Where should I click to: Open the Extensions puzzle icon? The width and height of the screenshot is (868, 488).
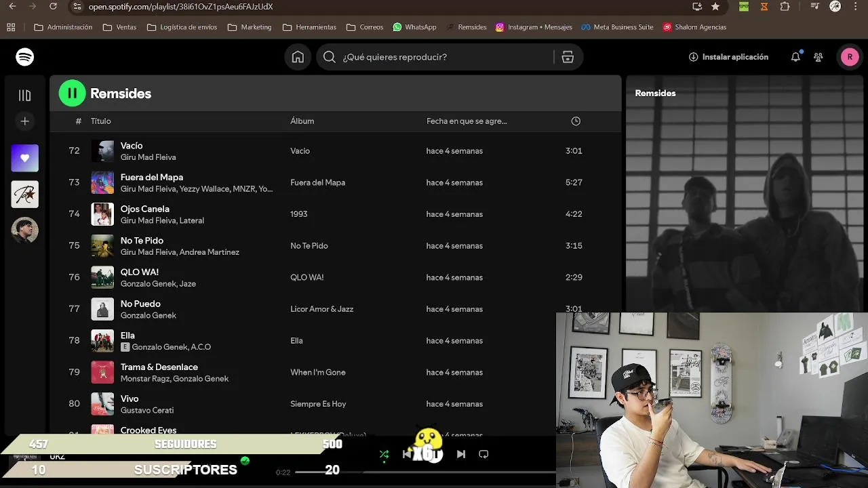coord(785,7)
